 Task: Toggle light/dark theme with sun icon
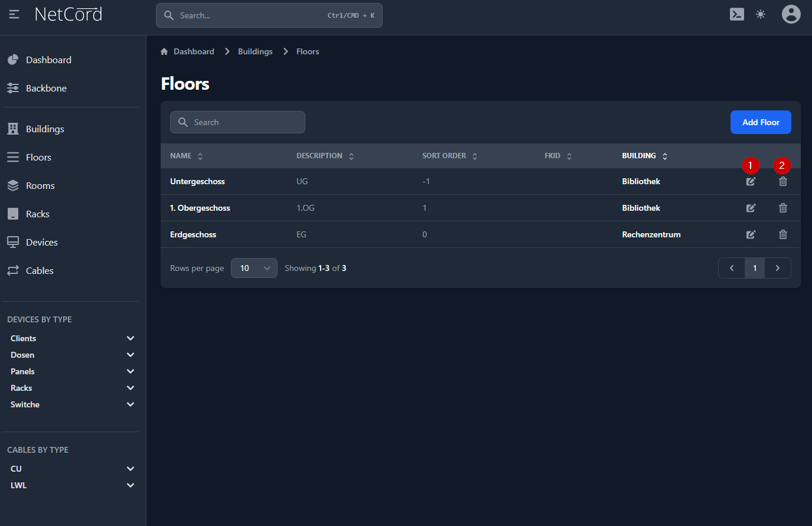[761, 14]
